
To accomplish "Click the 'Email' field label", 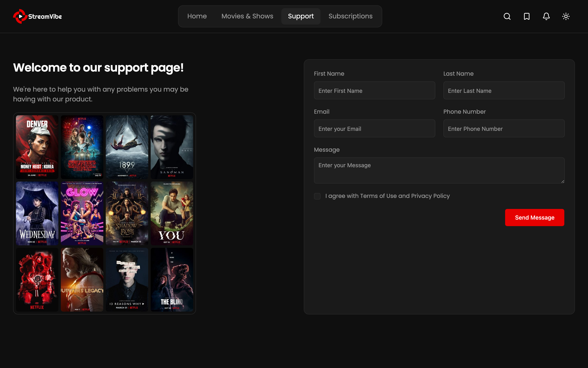I will 321,111.
